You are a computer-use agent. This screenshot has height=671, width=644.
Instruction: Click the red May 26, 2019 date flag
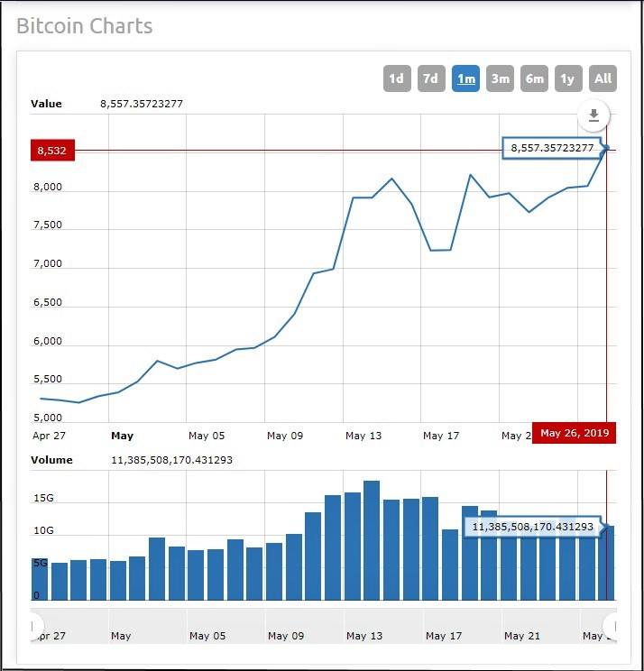pyautogui.click(x=575, y=434)
